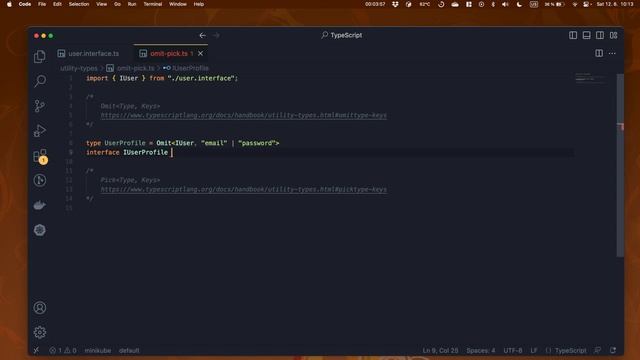Toggle the primary side bar layout icon
Viewport: 640px width, 360px height.
pyautogui.click(x=573, y=36)
